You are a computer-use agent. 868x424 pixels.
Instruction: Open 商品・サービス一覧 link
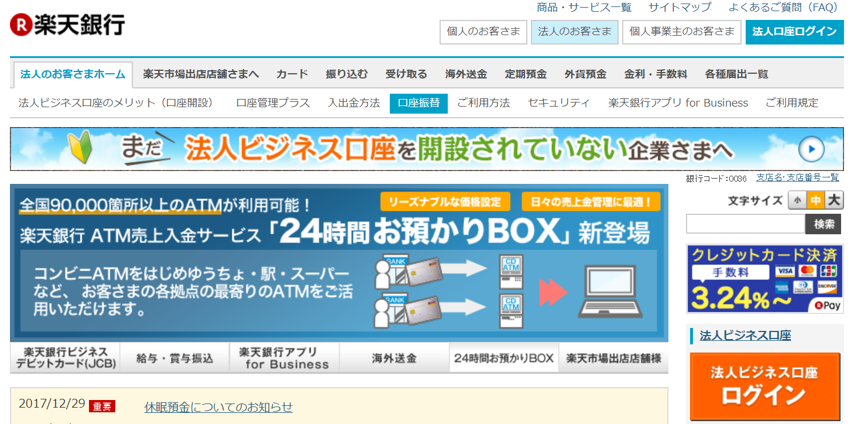(x=584, y=8)
